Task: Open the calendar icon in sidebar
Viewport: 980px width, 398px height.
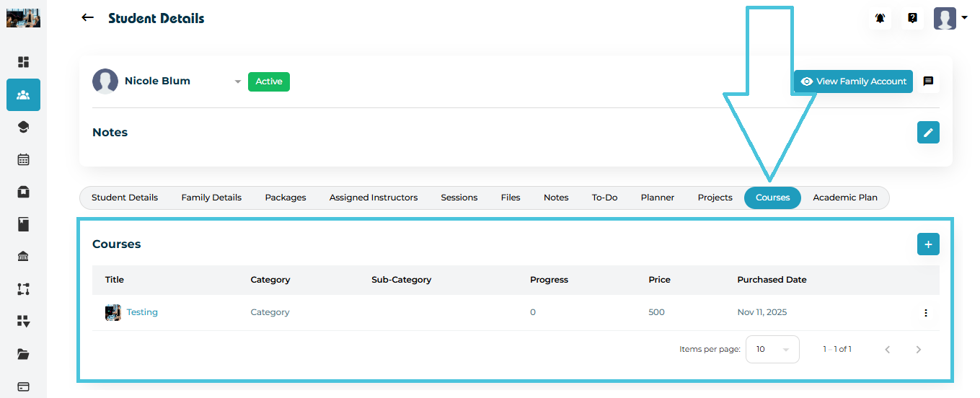Action: (x=23, y=159)
